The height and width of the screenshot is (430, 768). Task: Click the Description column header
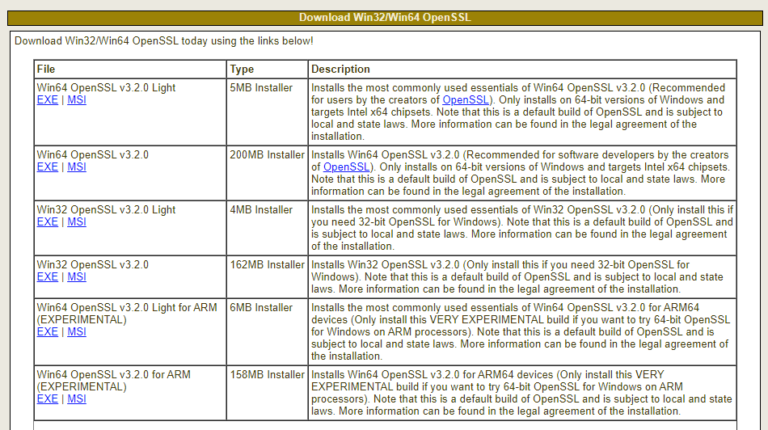[x=341, y=69]
